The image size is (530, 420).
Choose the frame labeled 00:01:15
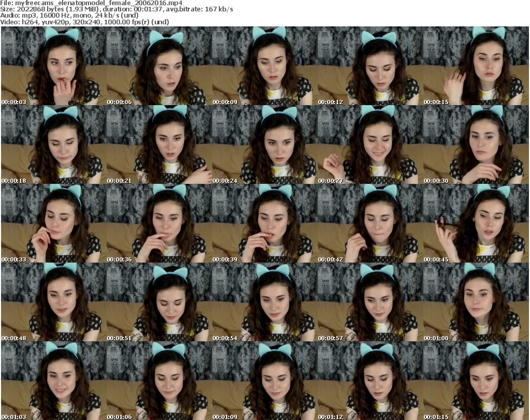point(476,381)
